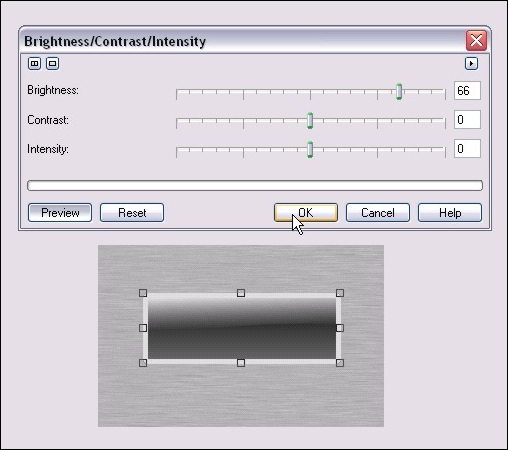
Task: Switch to single preview pane icon
Action: pos(52,63)
